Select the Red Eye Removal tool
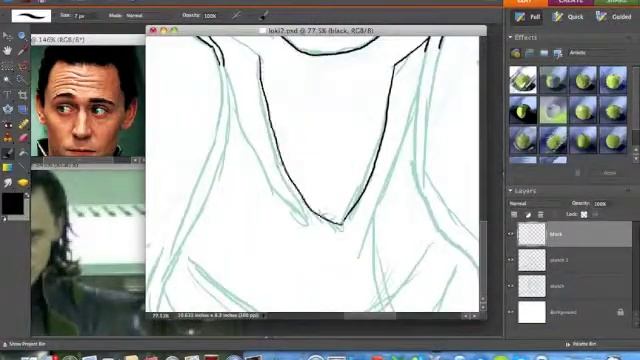The height and width of the screenshot is (360, 640). [x=7, y=124]
